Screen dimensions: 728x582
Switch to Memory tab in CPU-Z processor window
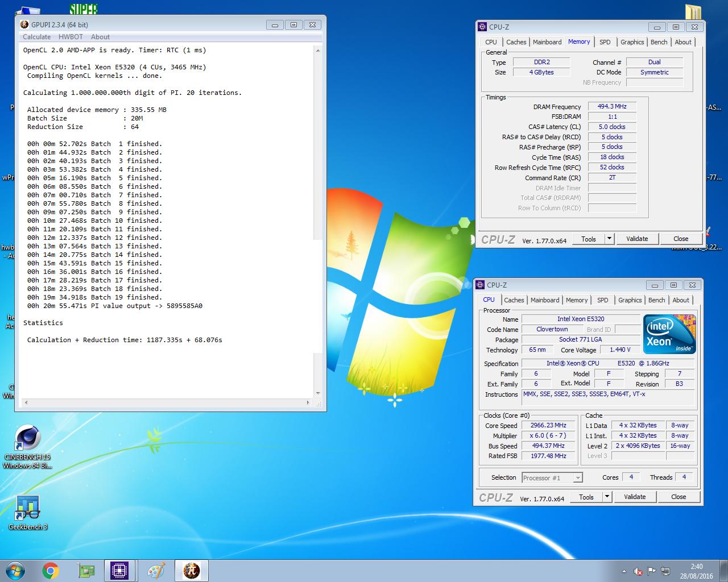pos(577,300)
